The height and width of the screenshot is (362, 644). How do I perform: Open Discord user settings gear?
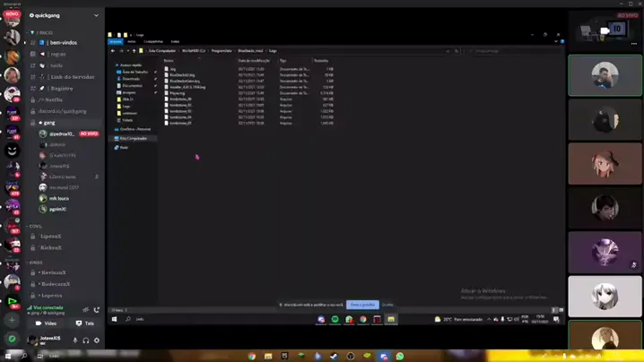click(x=97, y=340)
